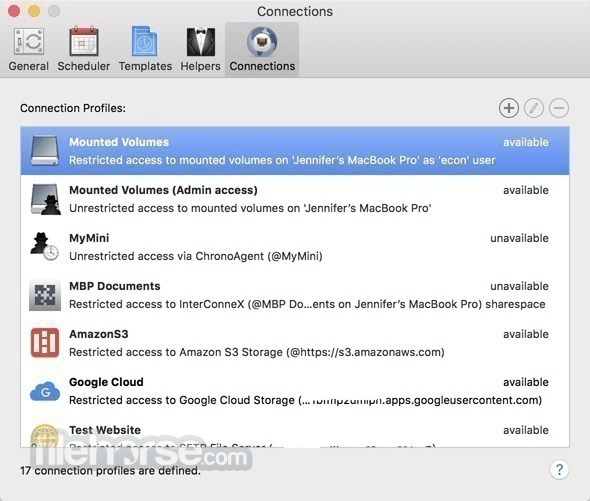
Task: Click the 'Connection Profiles:' label
Action: [73, 108]
